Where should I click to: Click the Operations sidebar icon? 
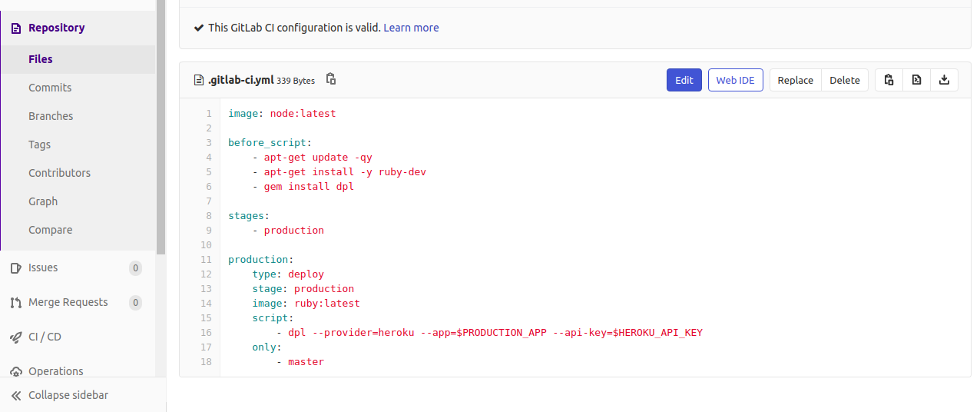click(15, 372)
